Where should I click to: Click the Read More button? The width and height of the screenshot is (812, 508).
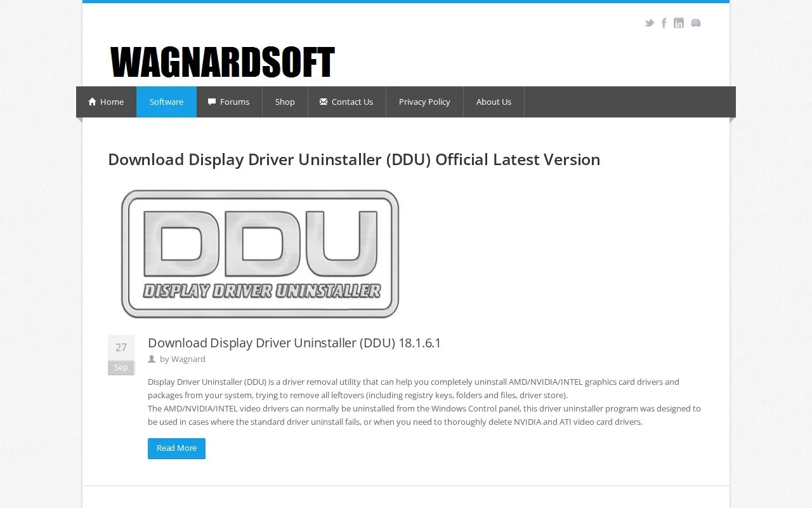[x=176, y=448]
